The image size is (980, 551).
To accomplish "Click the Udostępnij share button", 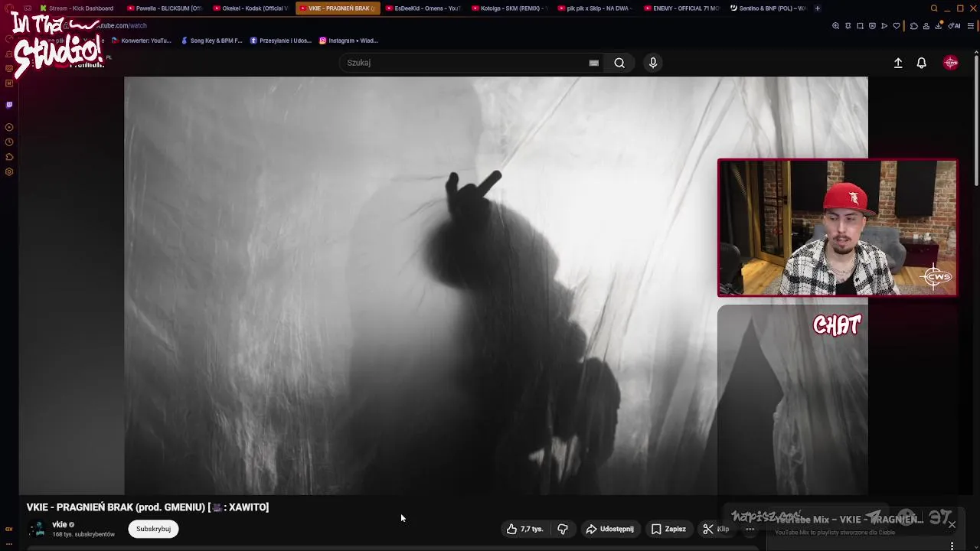I will click(609, 529).
